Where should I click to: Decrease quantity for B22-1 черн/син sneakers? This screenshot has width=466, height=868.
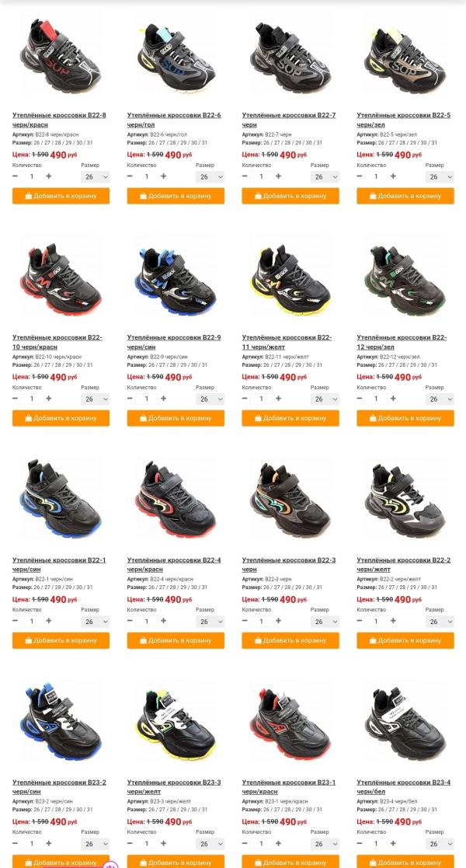(16, 621)
